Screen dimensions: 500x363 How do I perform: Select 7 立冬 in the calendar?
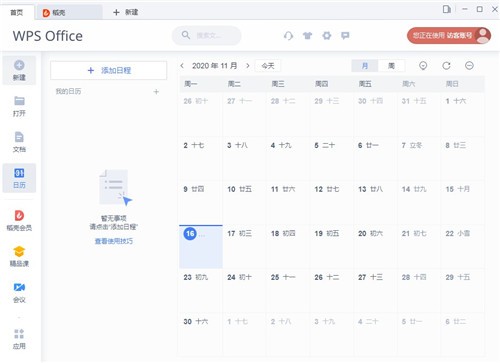point(419,158)
